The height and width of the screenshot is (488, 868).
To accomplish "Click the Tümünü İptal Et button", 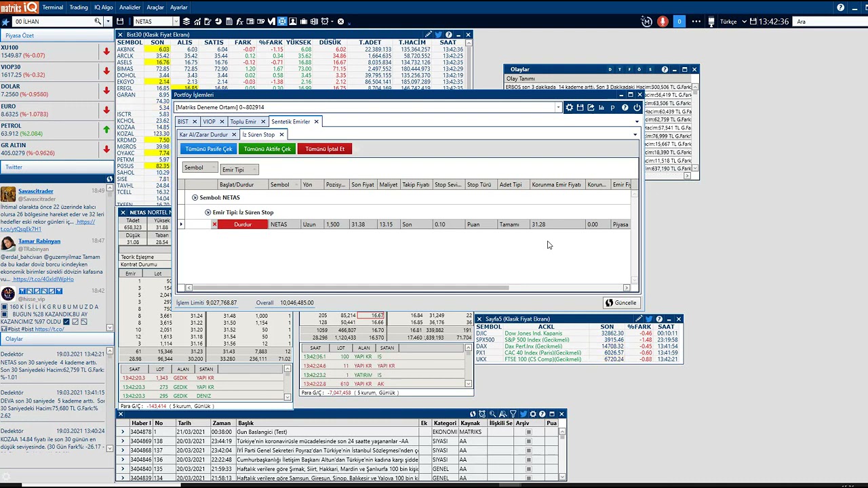I will (325, 149).
